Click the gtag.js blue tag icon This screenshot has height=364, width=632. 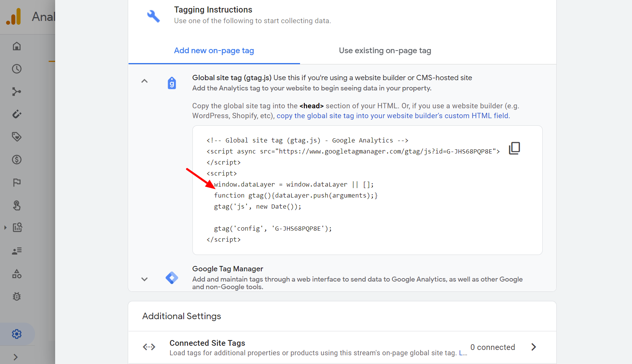tap(172, 83)
